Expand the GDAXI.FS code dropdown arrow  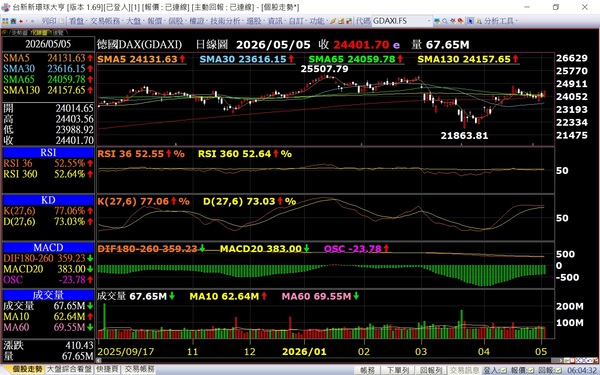click(x=429, y=21)
